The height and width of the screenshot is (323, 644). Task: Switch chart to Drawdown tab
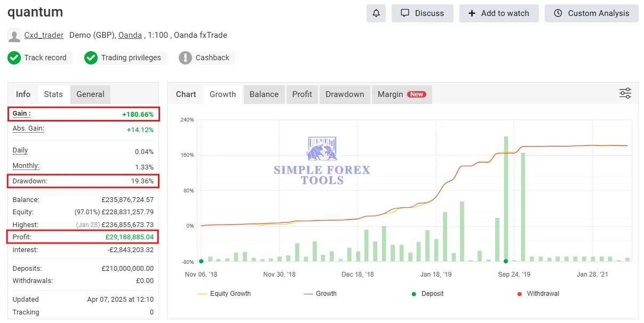pos(345,94)
